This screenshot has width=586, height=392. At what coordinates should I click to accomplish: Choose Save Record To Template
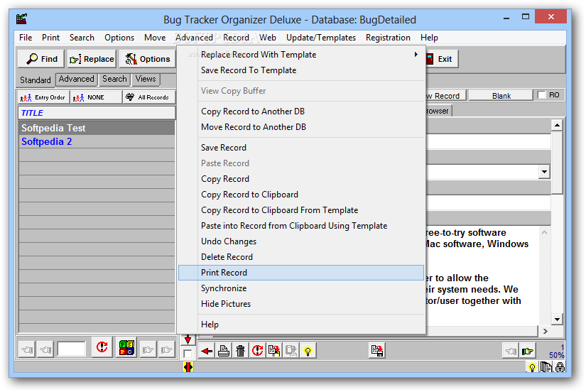pos(301,70)
